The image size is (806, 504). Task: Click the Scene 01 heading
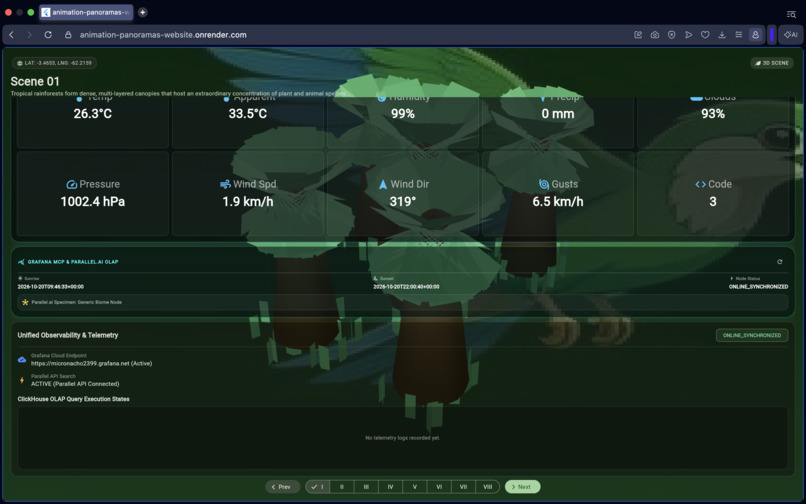[35, 81]
